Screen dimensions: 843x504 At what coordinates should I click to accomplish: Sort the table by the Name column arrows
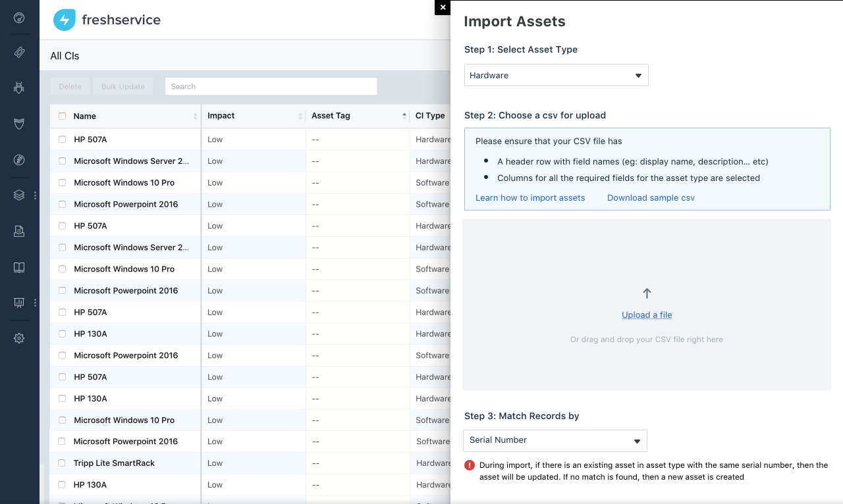point(195,116)
